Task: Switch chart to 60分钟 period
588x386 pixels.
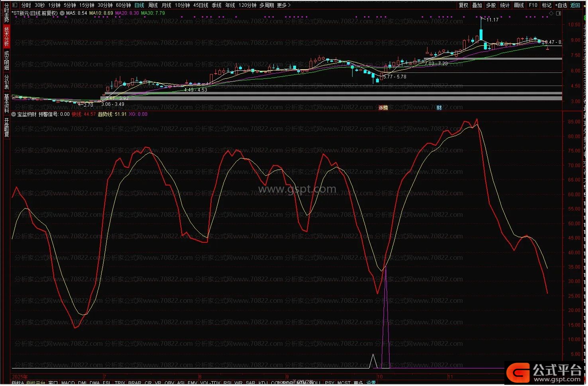Action: (x=123, y=5)
